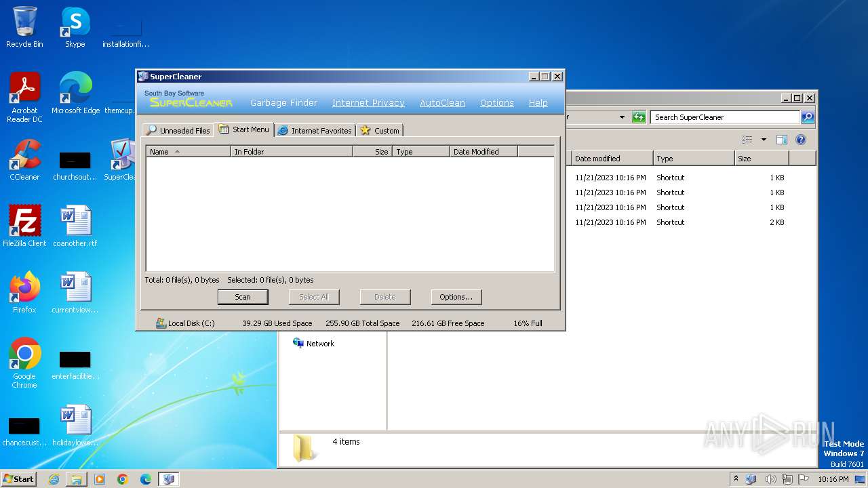
Task: Click SuperCleaner logo in header
Action: (191, 102)
